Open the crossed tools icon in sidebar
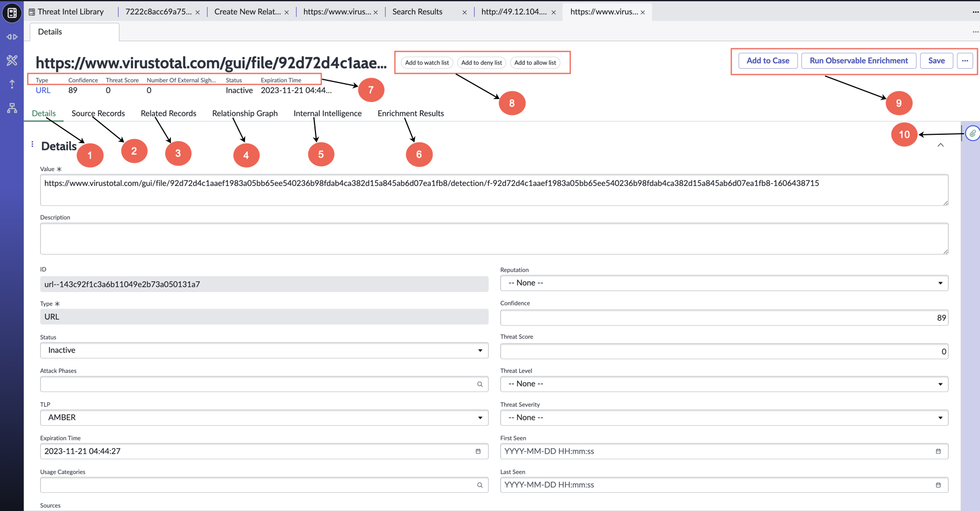This screenshot has width=980, height=511. (x=12, y=61)
